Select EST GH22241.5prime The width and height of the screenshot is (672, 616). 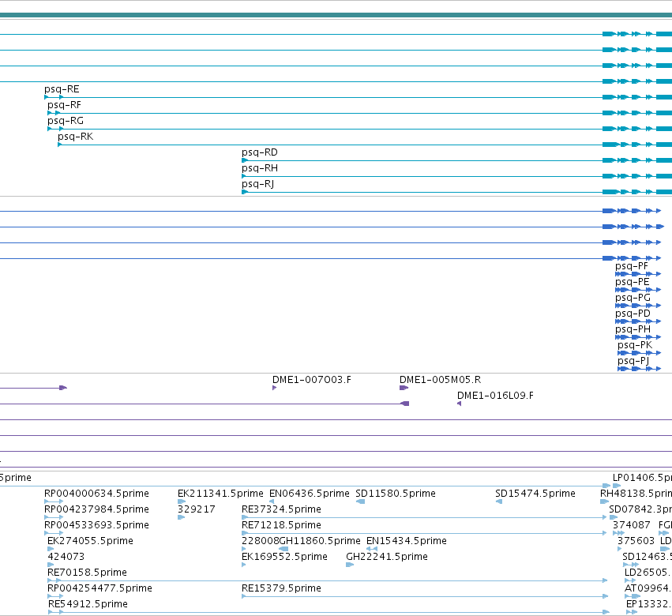(387, 557)
